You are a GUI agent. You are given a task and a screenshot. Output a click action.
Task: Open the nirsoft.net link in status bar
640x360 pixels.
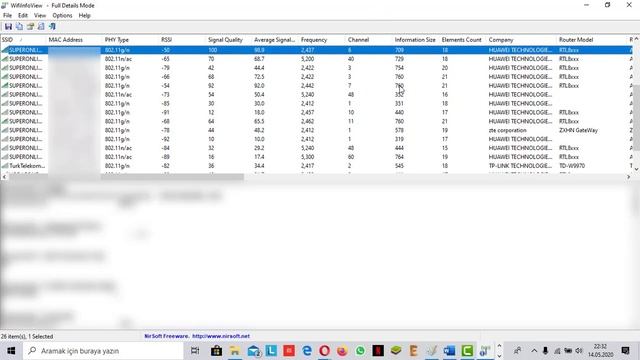pyautogui.click(x=221, y=336)
